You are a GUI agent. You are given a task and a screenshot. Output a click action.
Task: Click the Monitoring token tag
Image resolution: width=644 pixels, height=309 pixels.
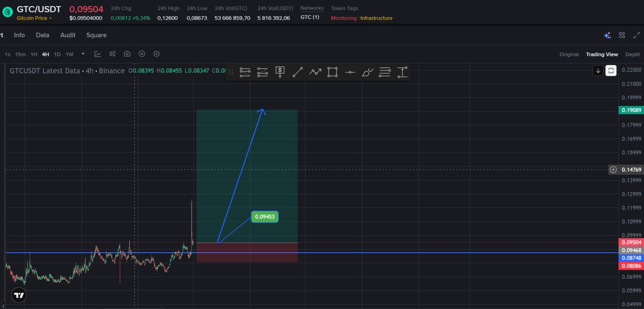344,18
